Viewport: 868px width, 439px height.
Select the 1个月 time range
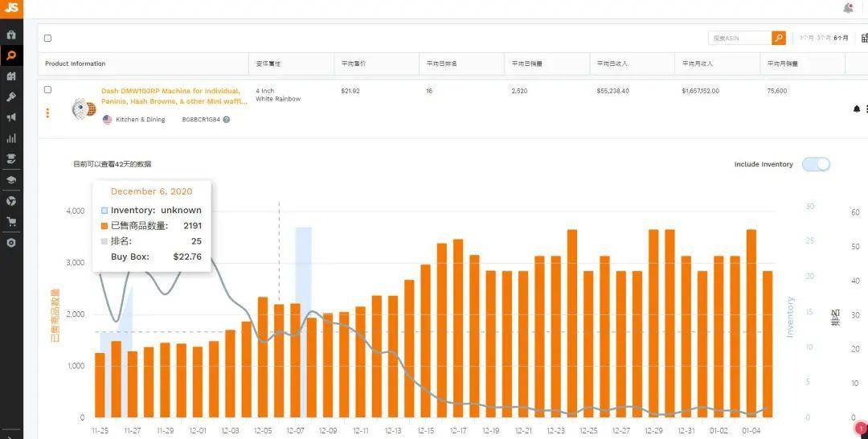[x=807, y=39]
